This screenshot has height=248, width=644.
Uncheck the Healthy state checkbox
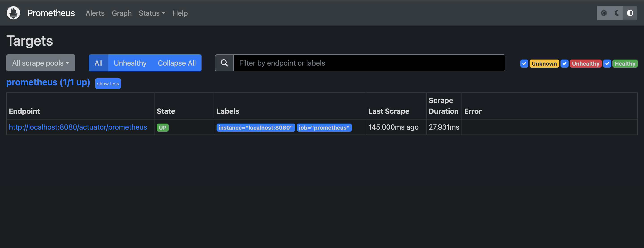[x=607, y=64]
